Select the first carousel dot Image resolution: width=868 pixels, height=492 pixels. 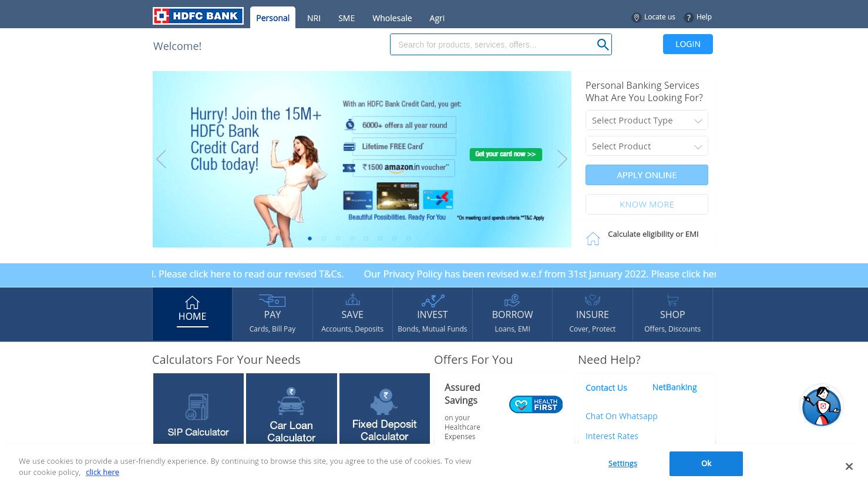coord(310,238)
